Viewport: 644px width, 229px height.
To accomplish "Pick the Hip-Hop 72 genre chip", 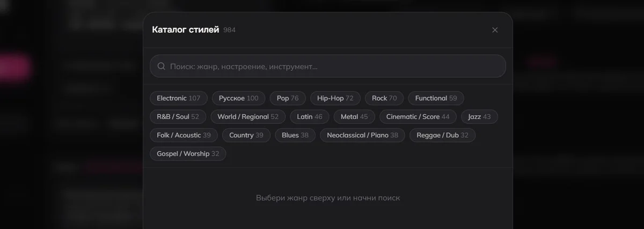I will coord(335,98).
